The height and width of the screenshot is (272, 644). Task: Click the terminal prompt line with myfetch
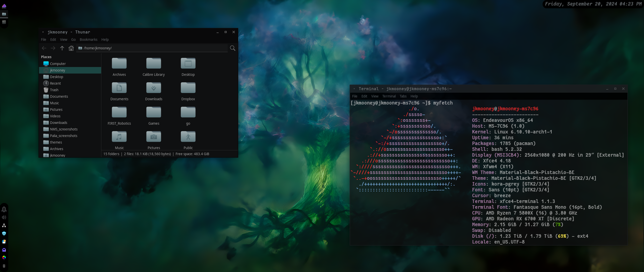(x=402, y=103)
